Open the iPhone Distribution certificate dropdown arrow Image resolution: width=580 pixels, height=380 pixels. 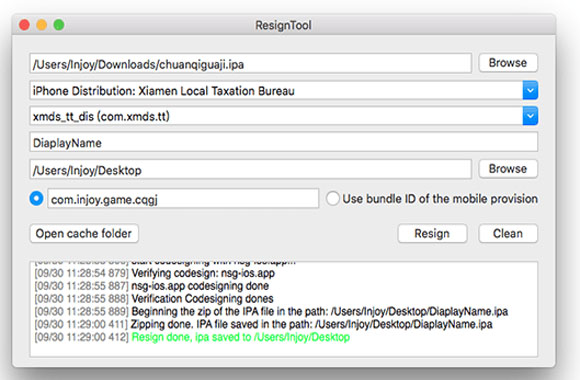coord(530,90)
